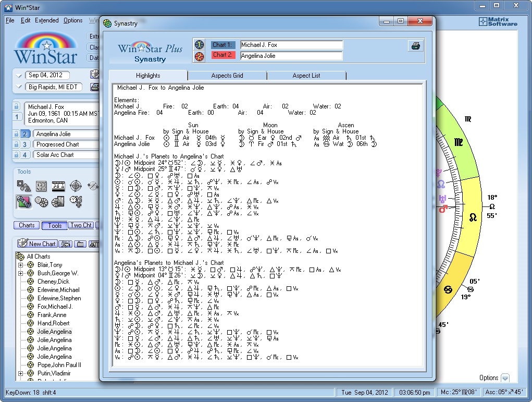
Task: Click the number grid tool icon
Action: [41, 186]
